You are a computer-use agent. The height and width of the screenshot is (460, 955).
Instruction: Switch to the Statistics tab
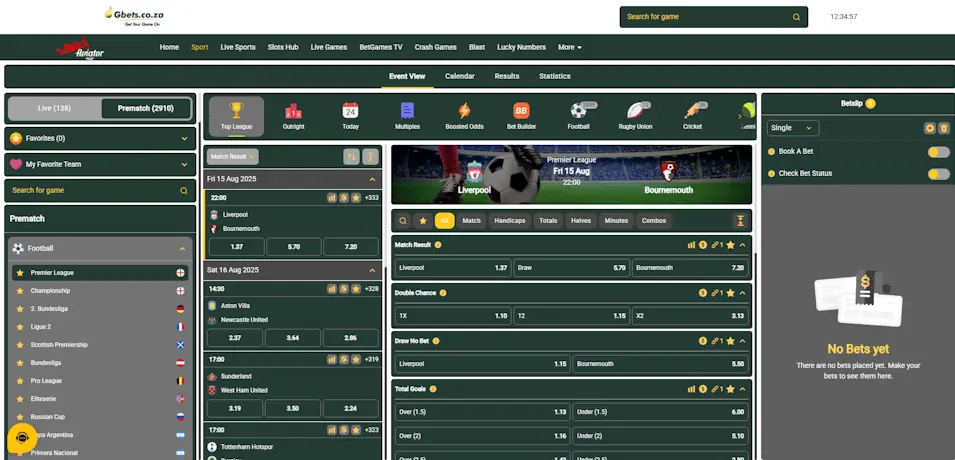click(554, 76)
